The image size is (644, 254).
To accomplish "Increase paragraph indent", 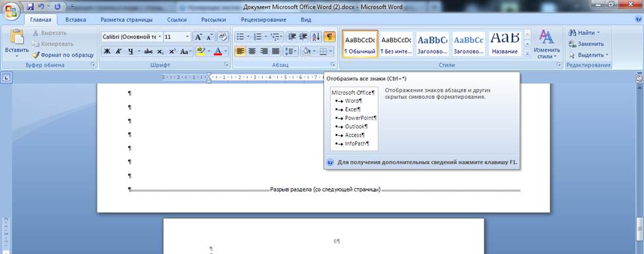I will (303, 37).
